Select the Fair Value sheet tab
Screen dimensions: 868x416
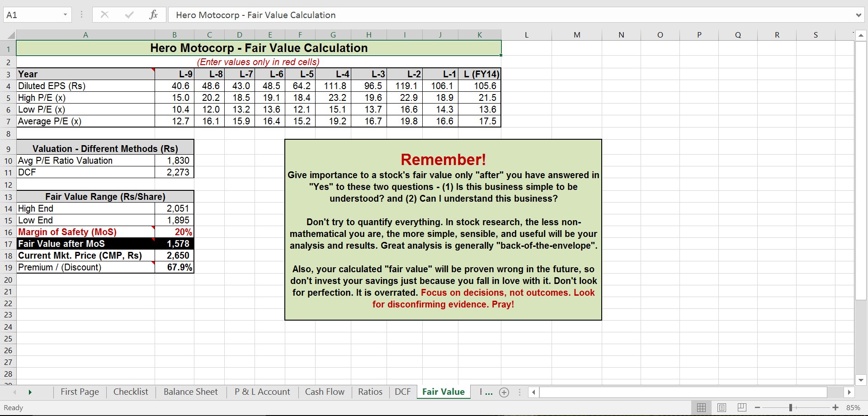(443, 392)
